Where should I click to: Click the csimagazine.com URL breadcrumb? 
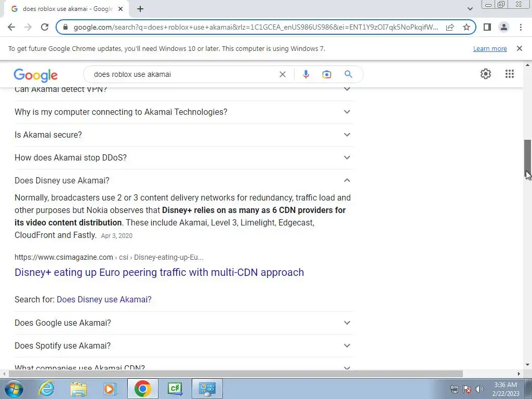(109, 257)
